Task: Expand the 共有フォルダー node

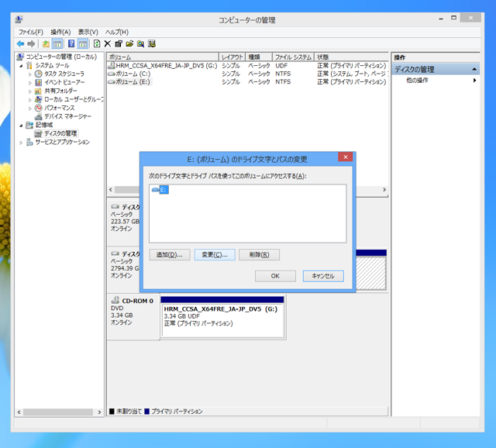Action: 30,91
